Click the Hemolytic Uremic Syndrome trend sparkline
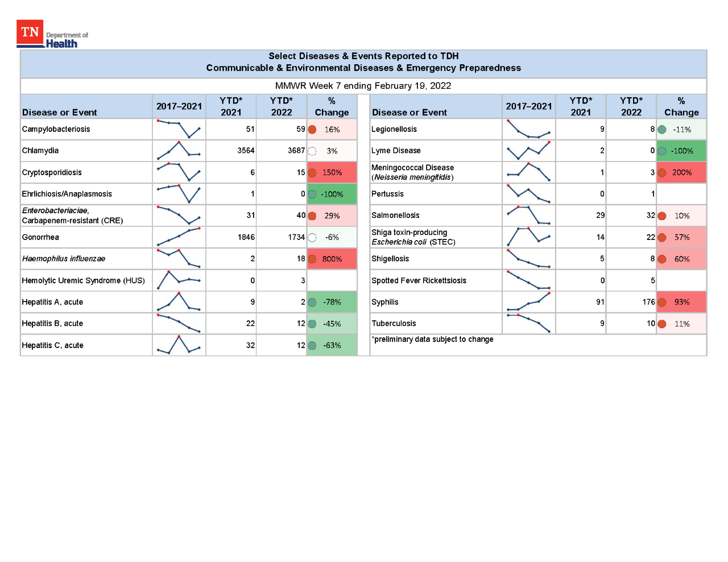The width and height of the screenshot is (728, 562). [x=179, y=280]
